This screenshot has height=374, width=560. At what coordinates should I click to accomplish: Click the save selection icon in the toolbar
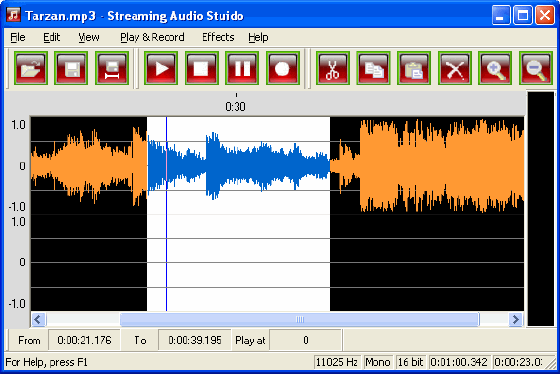[112, 68]
